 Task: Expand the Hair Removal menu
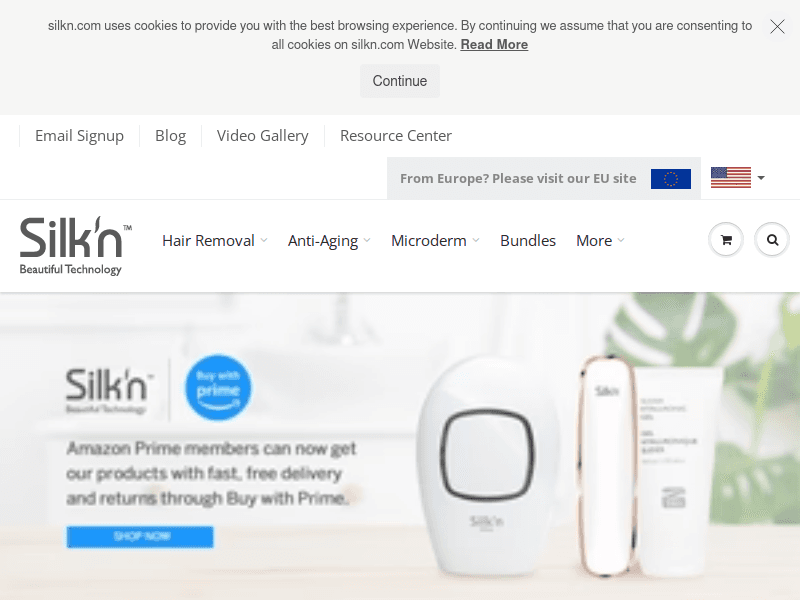click(x=214, y=240)
